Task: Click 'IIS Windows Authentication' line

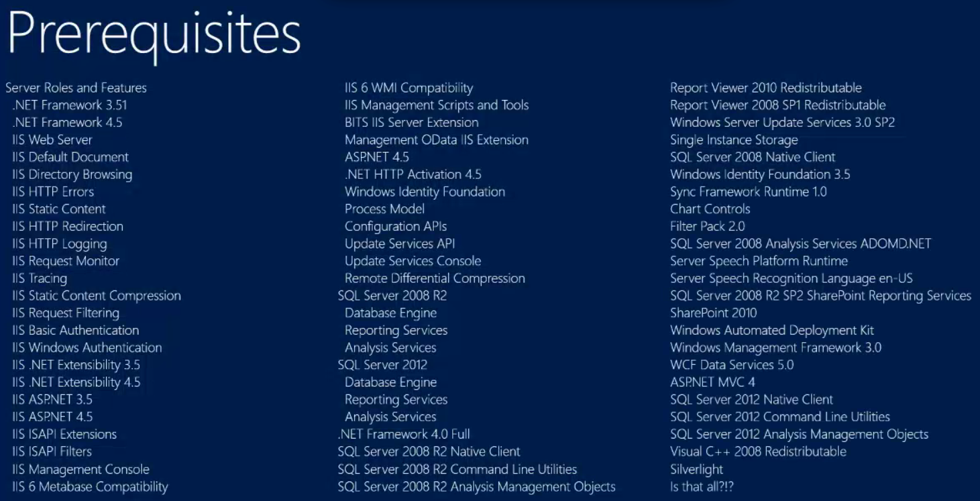Action: tap(87, 348)
